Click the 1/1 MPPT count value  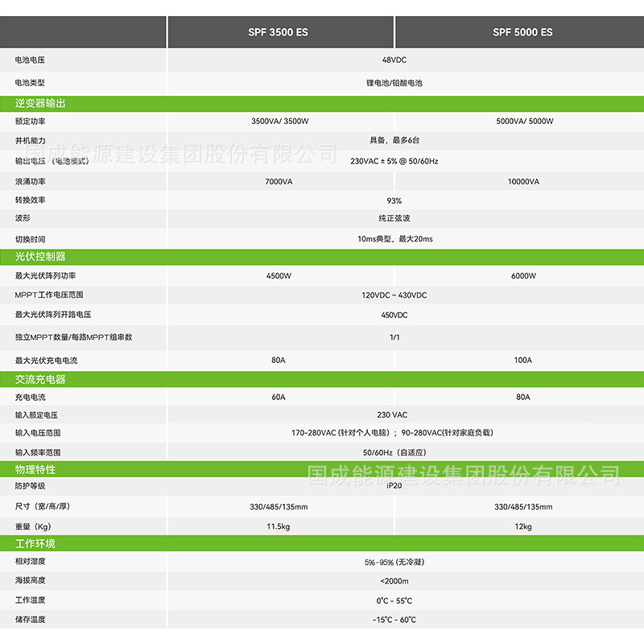click(x=394, y=337)
